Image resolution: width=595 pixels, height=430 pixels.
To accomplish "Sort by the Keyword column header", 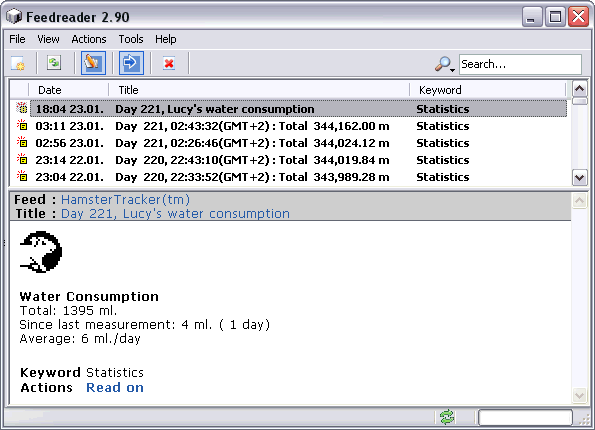I will click(488, 90).
